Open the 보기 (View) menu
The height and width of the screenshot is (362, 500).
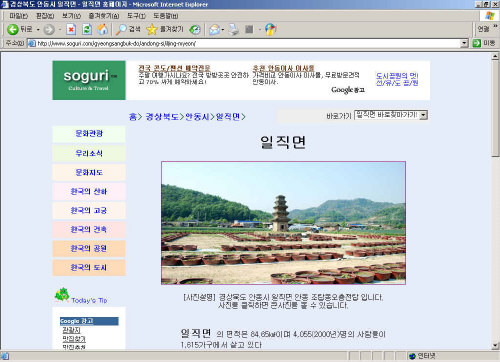(71, 16)
